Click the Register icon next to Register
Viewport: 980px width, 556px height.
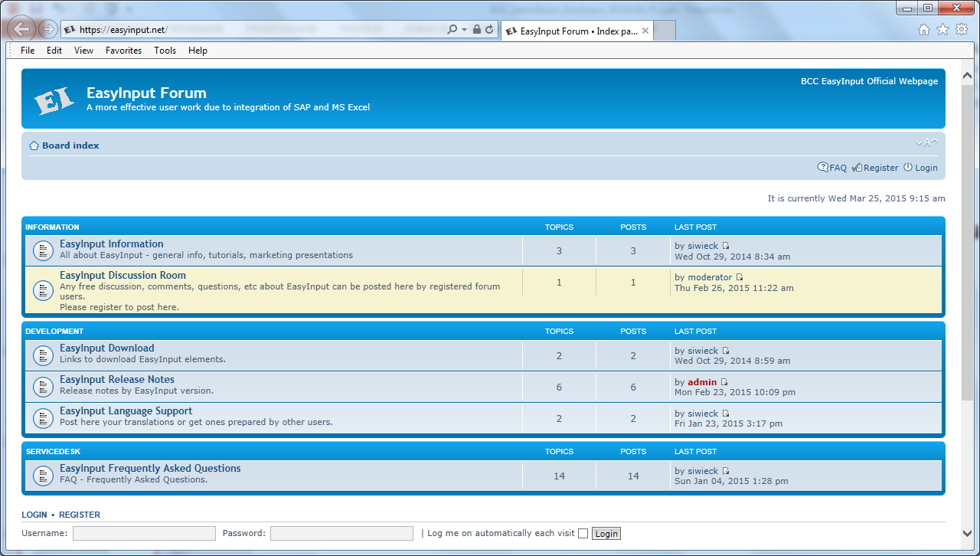(857, 167)
